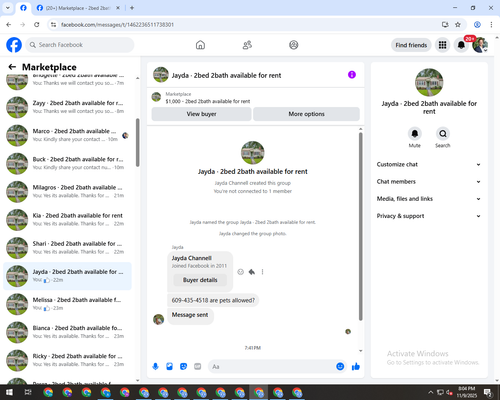Attach a file using the photo icon
Screen dimensions: 500x400
point(169,367)
